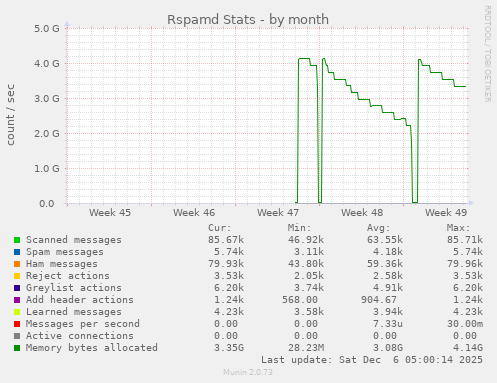Screen dimensions: 497x383
Task: Click the 'Last update' timestamp line
Action: (x=372, y=360)
